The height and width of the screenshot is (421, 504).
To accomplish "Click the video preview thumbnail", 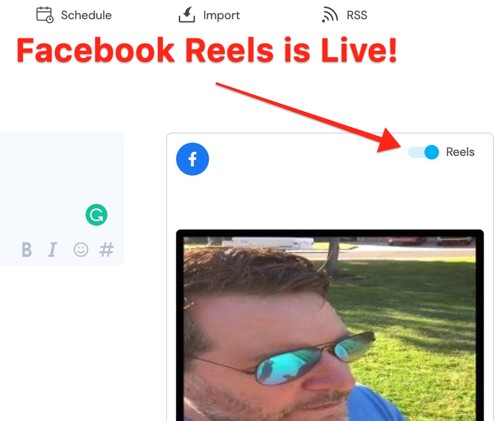I will [x=330, y=325].
